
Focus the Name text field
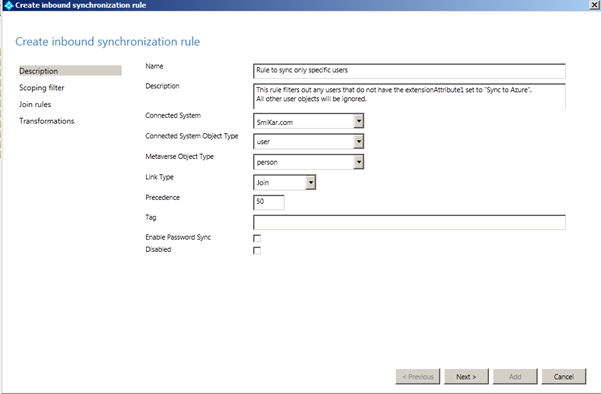click(409, 71)
